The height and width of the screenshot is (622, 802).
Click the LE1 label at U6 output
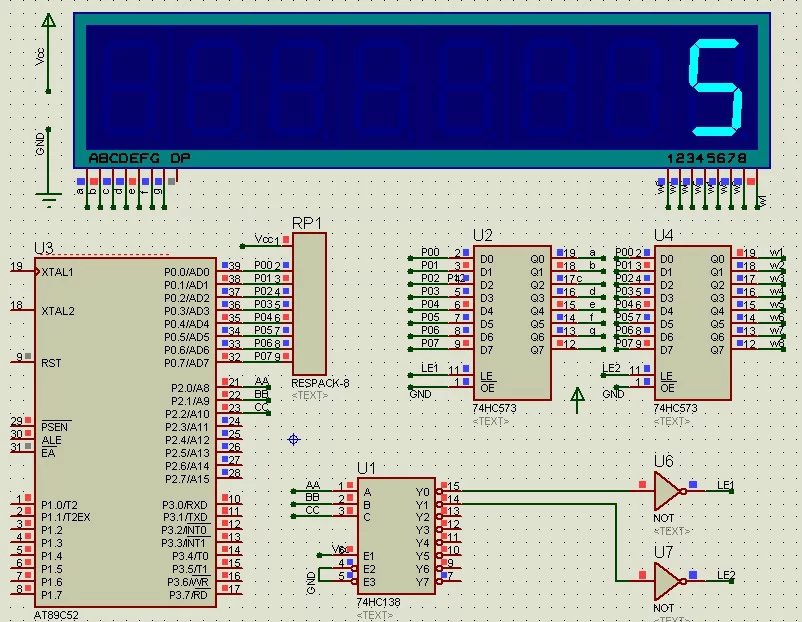(725, 484)
